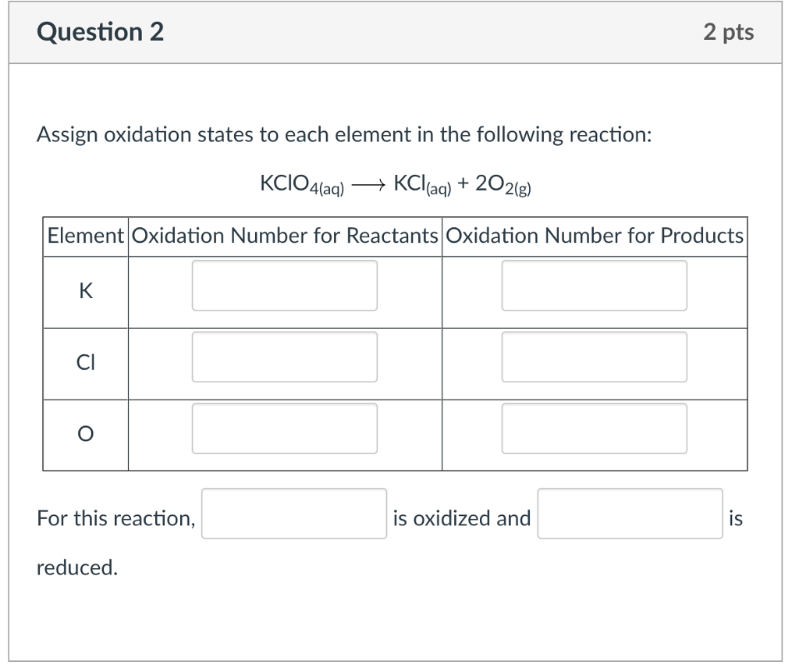This screenshot has width=799, height=672.
Task: Click the oxidation number input for O reactants
Action: (x=284, y=428)
